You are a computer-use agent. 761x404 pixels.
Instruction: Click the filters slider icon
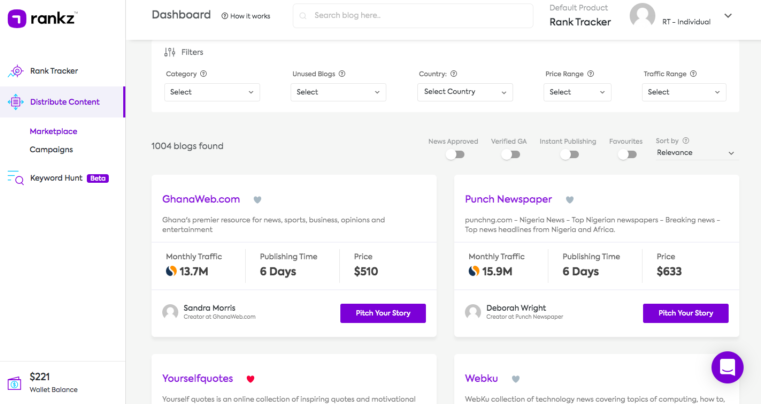pyautogui.click(x=169, y=51)
